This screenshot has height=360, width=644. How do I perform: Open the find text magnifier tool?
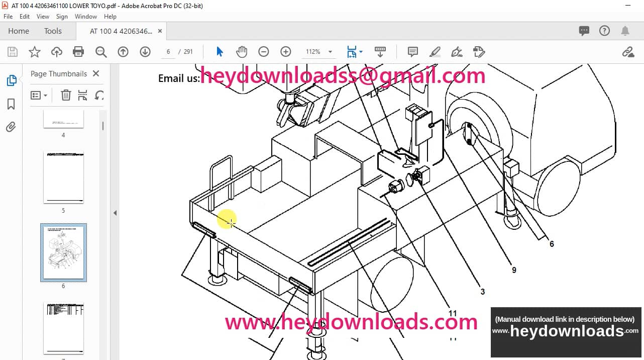pyautogui.click(x=100, y=52)
